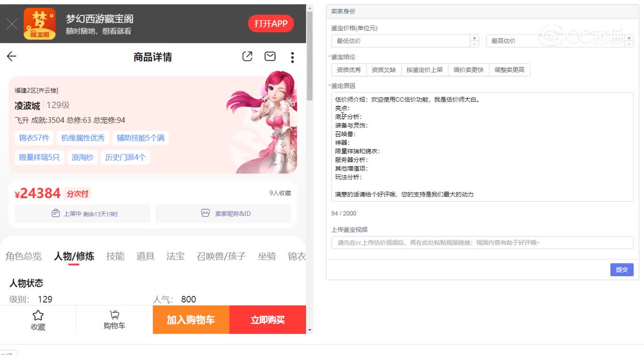The image size is (644, 355).
Task: Click the 提交 submit button
Action: click(622, 270)
